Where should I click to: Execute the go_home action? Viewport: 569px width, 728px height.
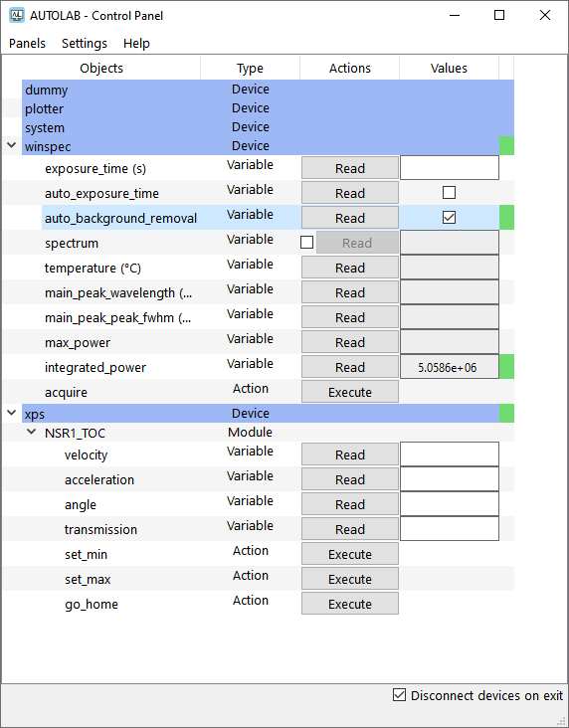coord(350,604)
